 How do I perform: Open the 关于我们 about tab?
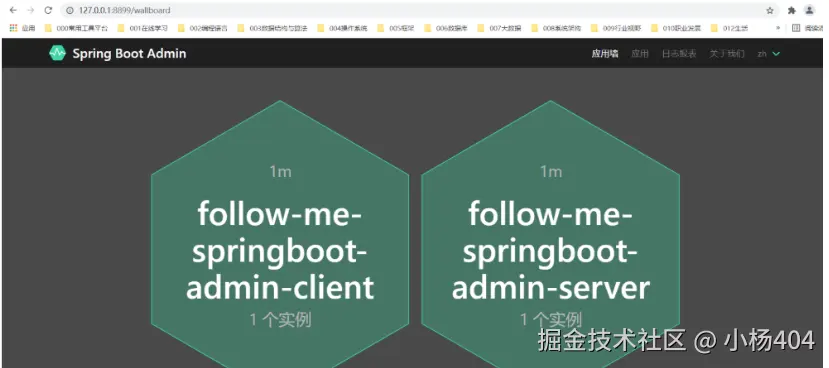coord(726,53)
